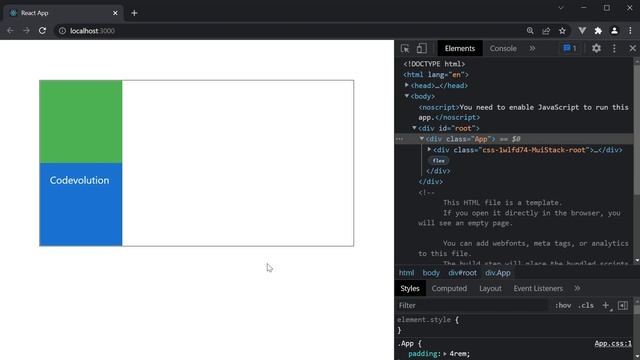Select the DOCTYPE html line
This screenshot has width=640, height=360.
pos(434,64)
